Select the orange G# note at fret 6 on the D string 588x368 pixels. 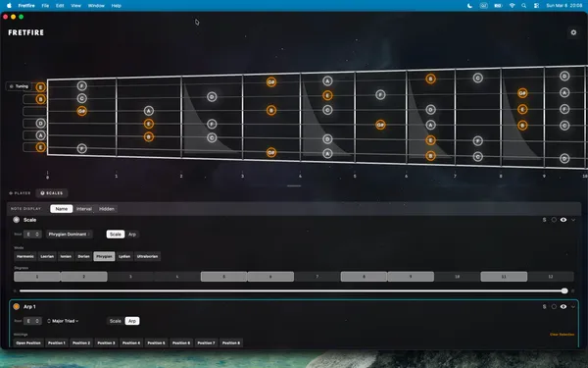click(380, 125)
